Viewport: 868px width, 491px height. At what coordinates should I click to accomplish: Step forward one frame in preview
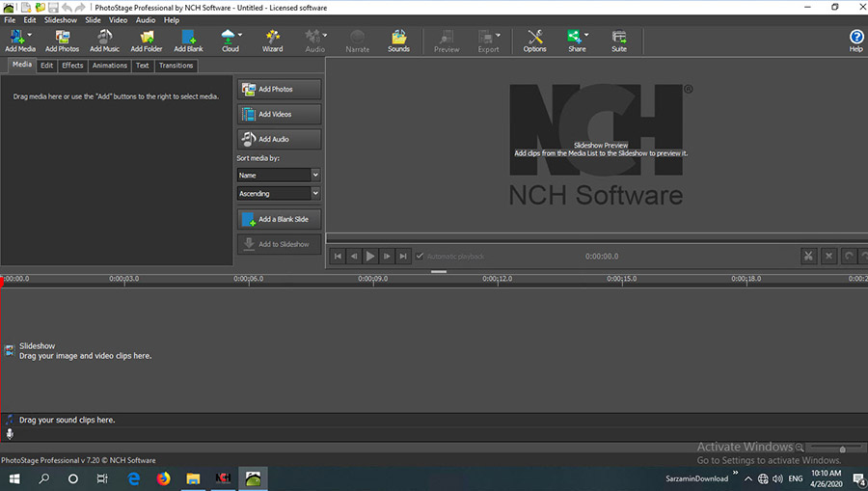click(x=387, y=257)
